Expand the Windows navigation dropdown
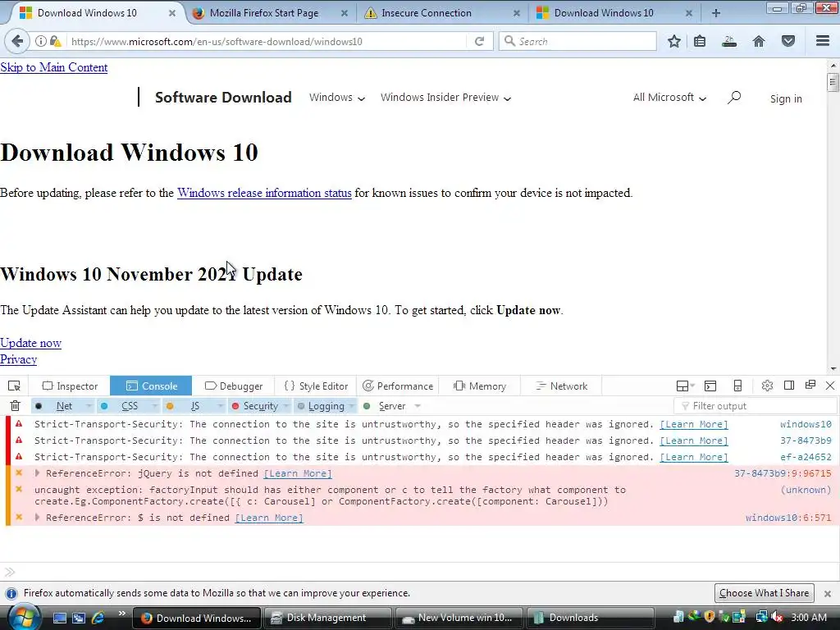840x630 pixels. coord(337,98)
